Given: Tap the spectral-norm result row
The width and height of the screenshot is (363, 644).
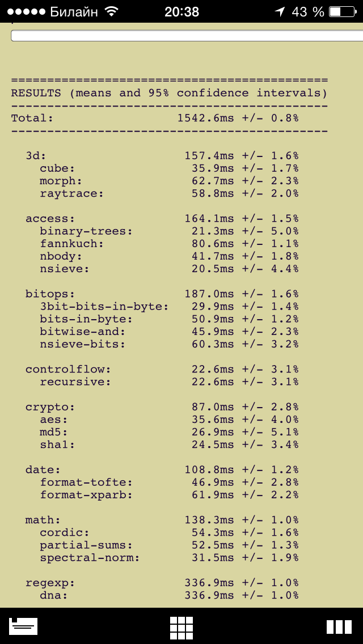Looking at the screenshot, I should [169, 558].
